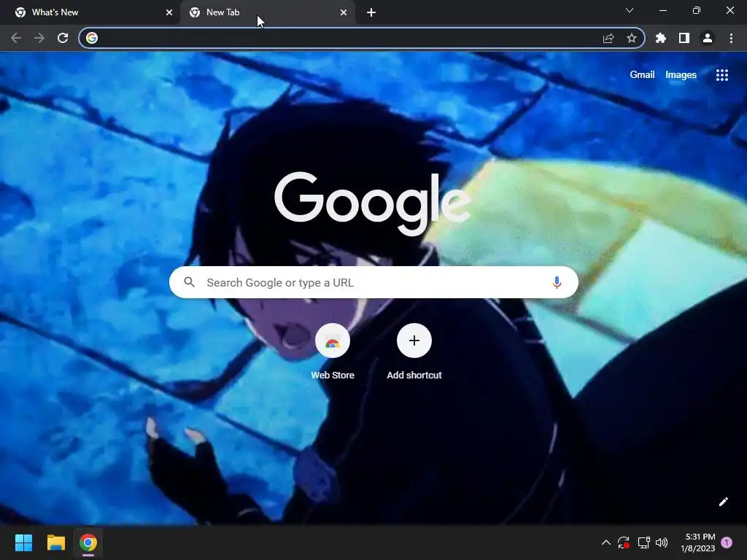Click the browser forward arrow

[x=39, y=38]
